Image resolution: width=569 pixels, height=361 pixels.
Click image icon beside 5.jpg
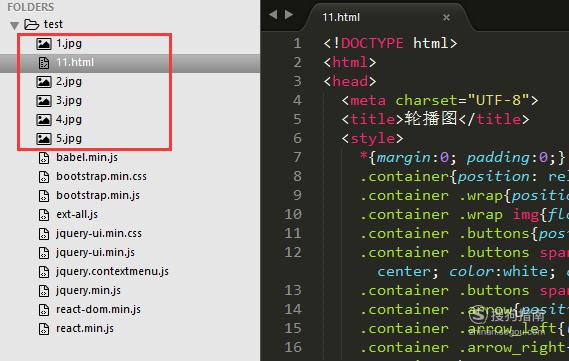tap(44, 139)
